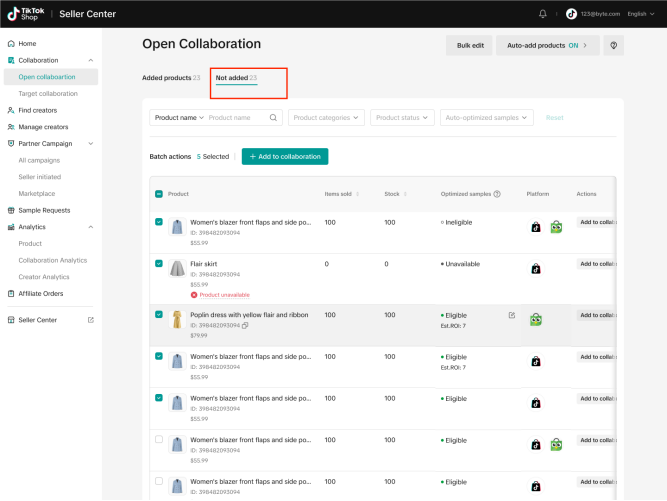Open the Product status dropdown
667x501 pixels.
pyautogui.click(x=402, y=117)
